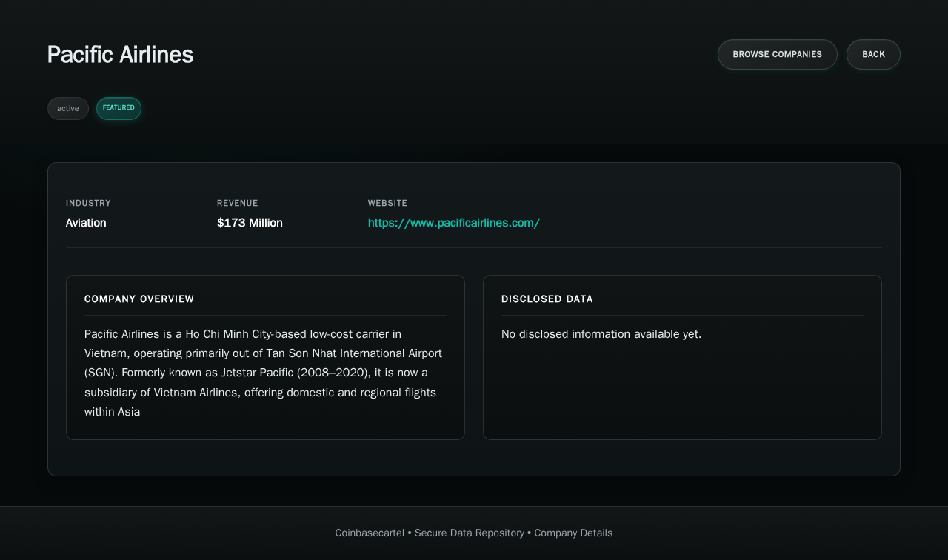Click the Pacific Airlines page title
The width and height of the screenshot is (948, 560).
[x=120, y=55]
